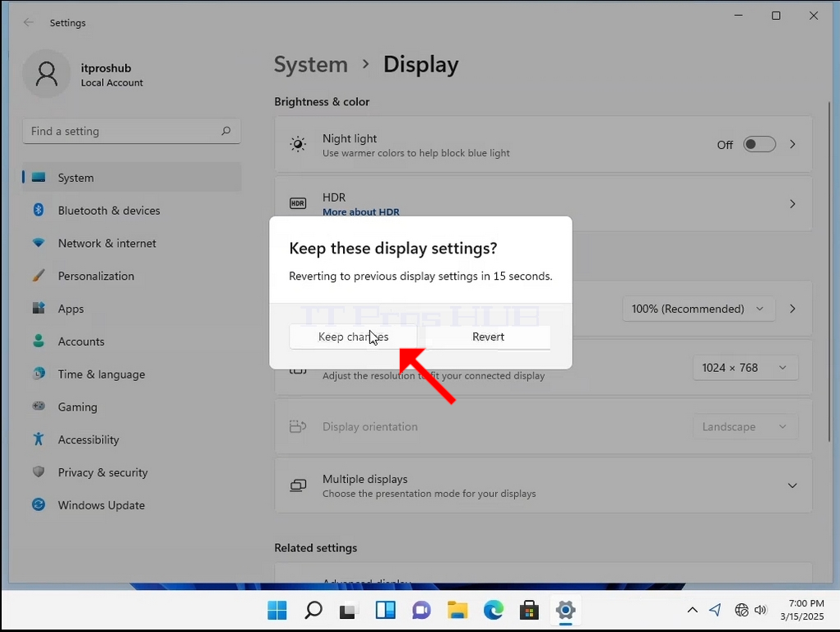Click the Display orientation icon
Image resolution: width=840 pixels, height=632 pixels.
coord(298,427)
